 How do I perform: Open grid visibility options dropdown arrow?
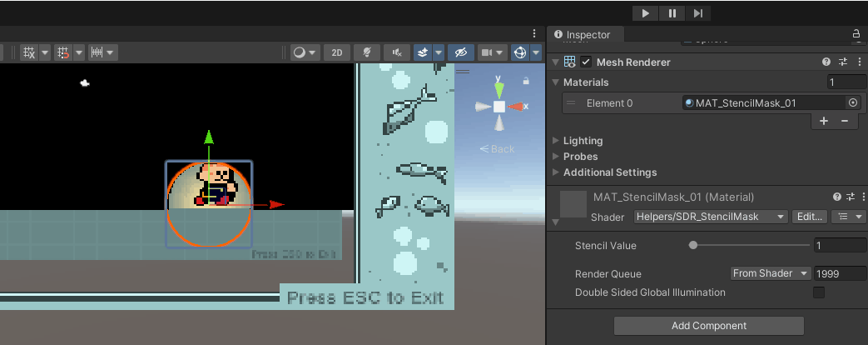point(45,52)
